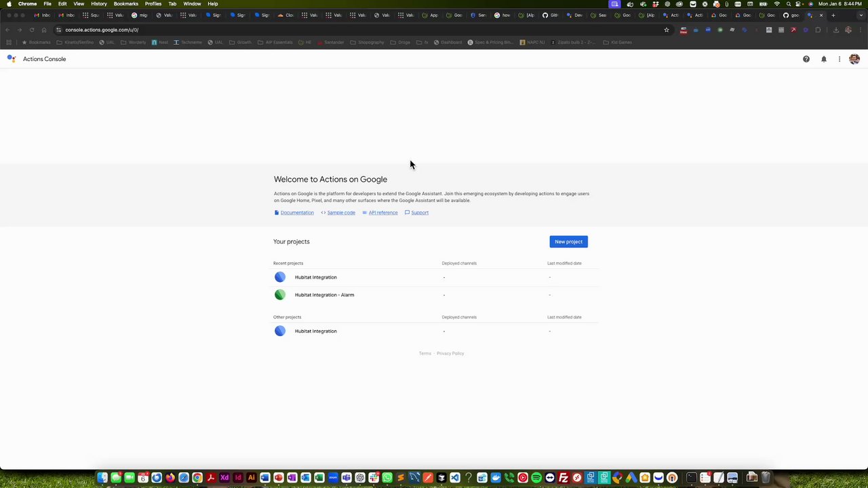Open the notifications bell
The height and width of the screenshot is (488, 868).
tap(824, 59)
